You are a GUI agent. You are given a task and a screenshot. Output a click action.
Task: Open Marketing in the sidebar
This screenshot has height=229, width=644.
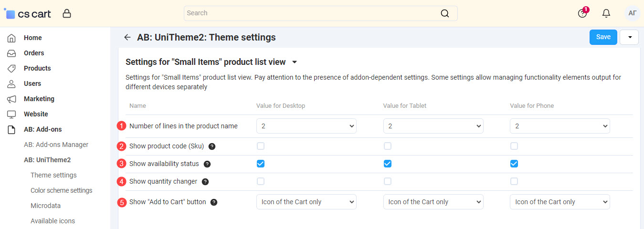point(39,99)
